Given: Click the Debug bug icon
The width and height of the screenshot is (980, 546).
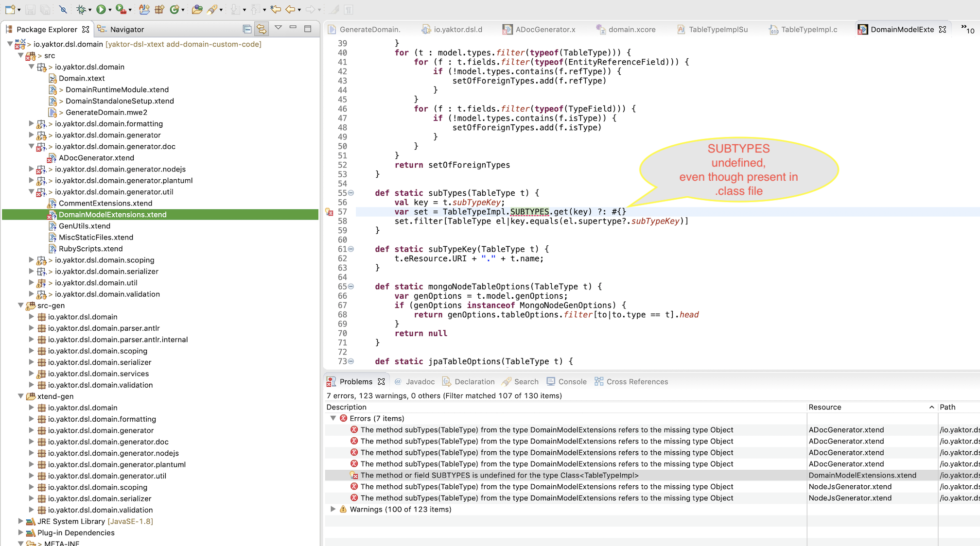Looking at the screenshot, I should (81, 9).
